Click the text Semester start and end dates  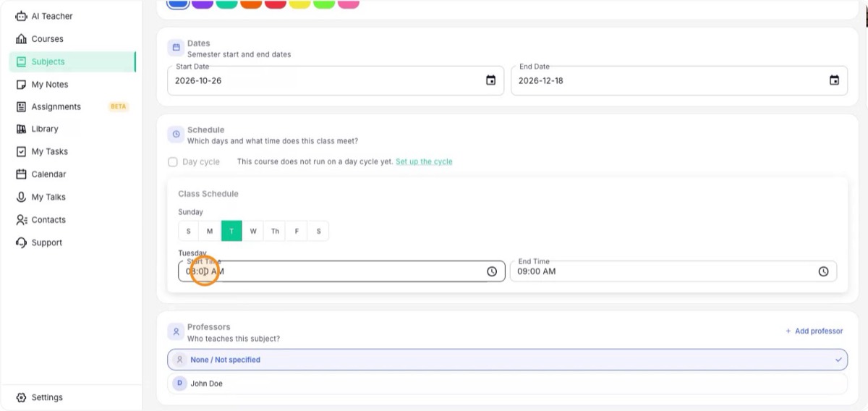[239, 54]
